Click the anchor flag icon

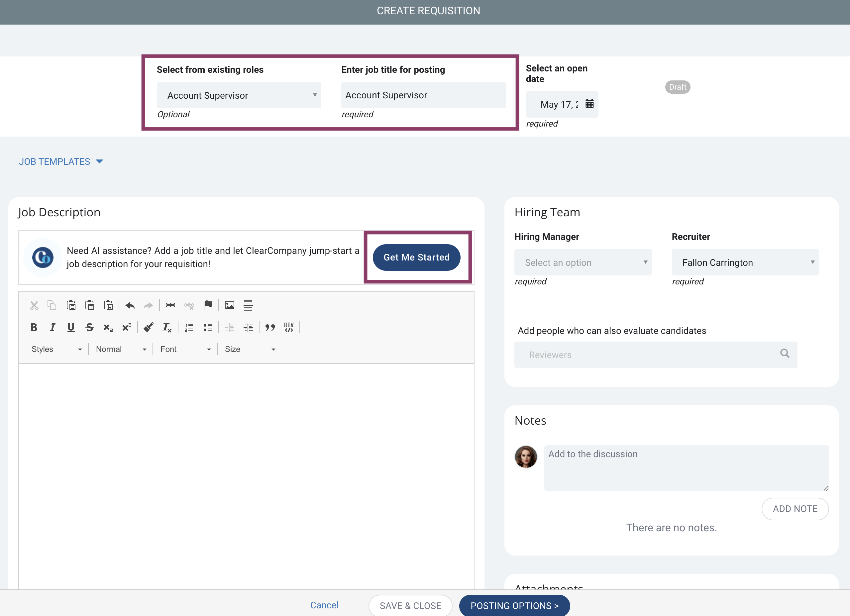[x=208, y=305]
